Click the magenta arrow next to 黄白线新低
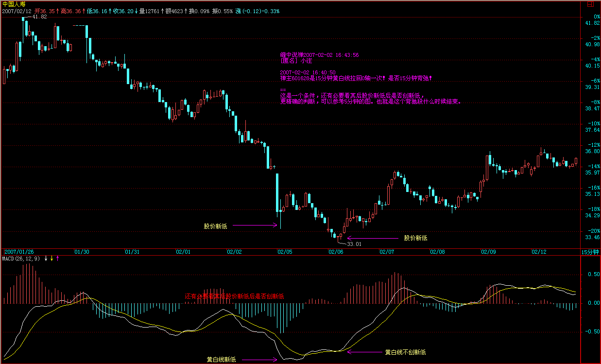 [259, 360]
